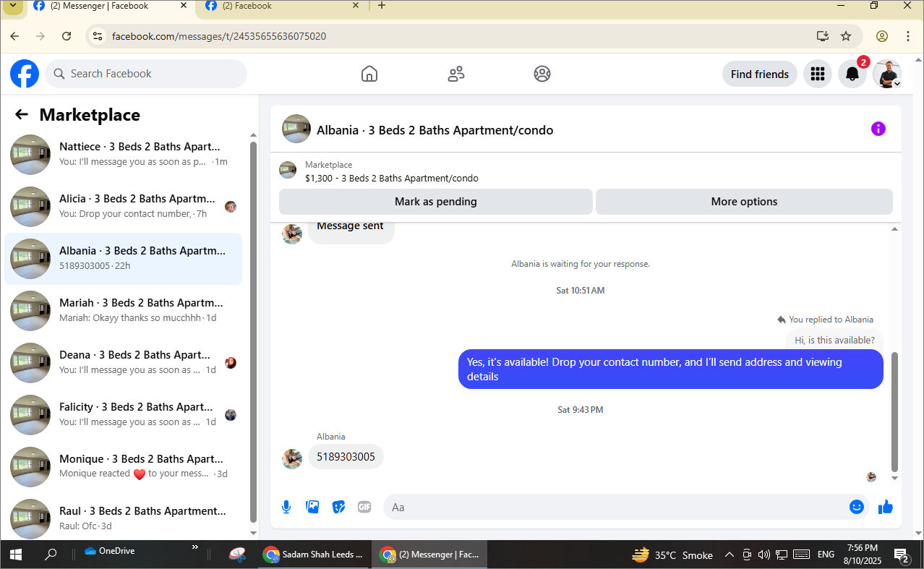Image resolution: width=924 pixels, height=569 pixels.
Task: Click More options button
Action: point(744,202)
